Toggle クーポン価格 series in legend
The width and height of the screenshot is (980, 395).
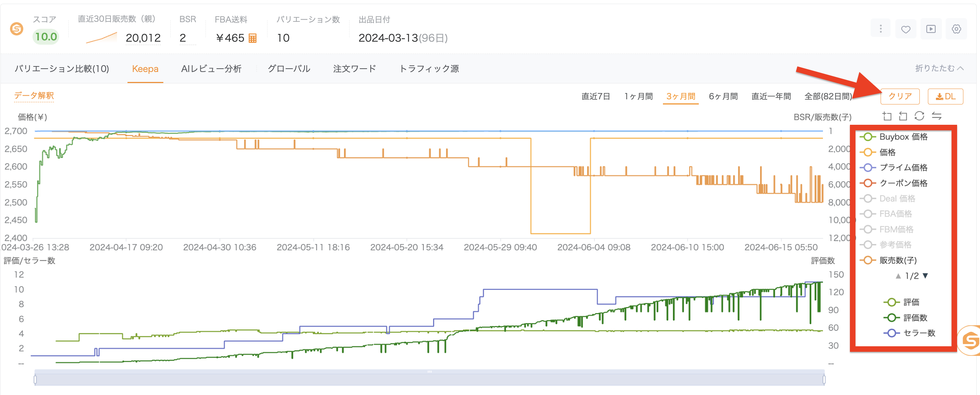point(894,183)
